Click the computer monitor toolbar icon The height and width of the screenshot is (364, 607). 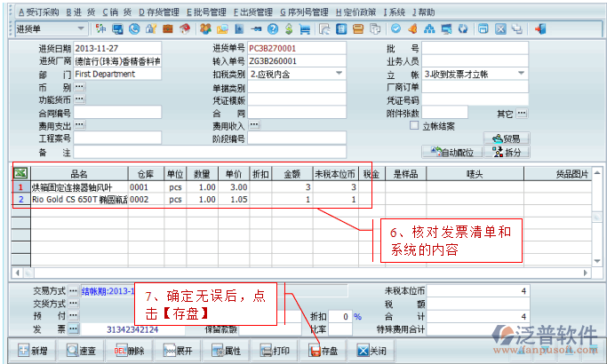(117, 28)
